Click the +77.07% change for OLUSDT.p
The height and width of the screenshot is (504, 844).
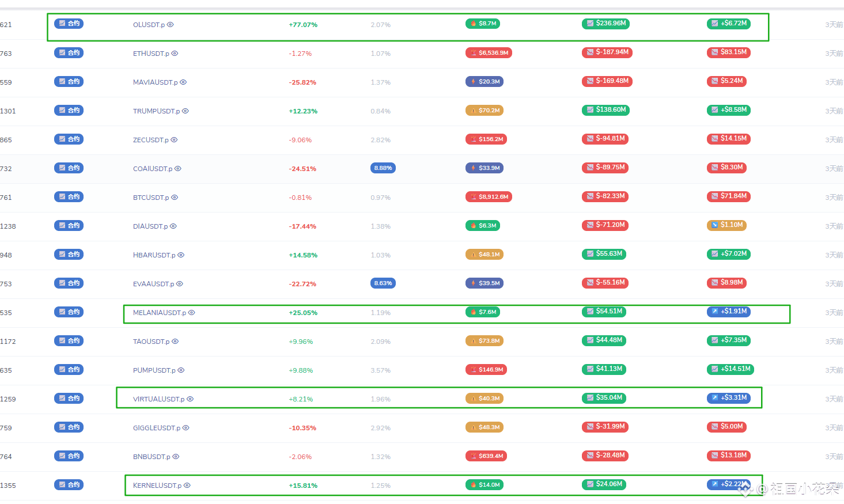tap(303, 25)
